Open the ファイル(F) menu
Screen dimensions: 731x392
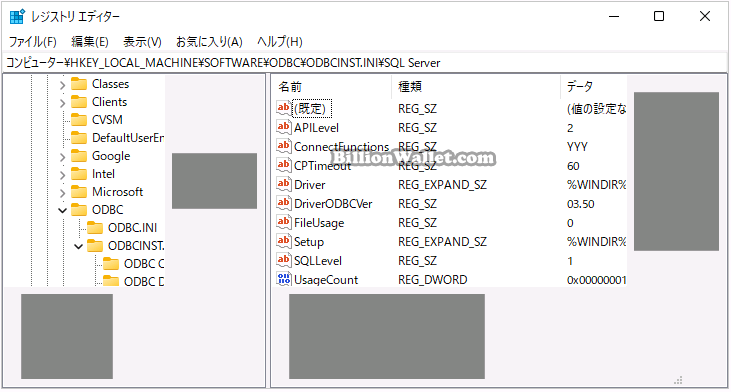coord(33,42)
